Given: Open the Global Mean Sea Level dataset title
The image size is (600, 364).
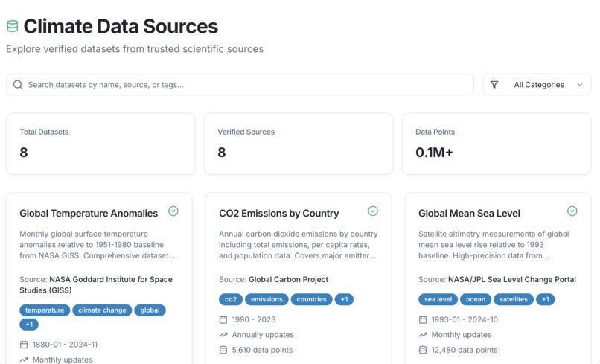Looking at the screenshot, I should [469, 213].
